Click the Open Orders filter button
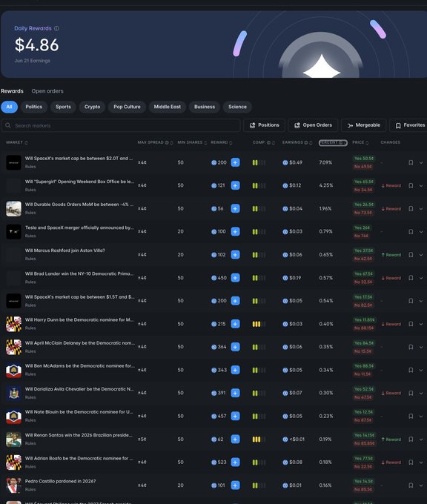The height and width of the screenshot is (504, 427). click(313, 125)
